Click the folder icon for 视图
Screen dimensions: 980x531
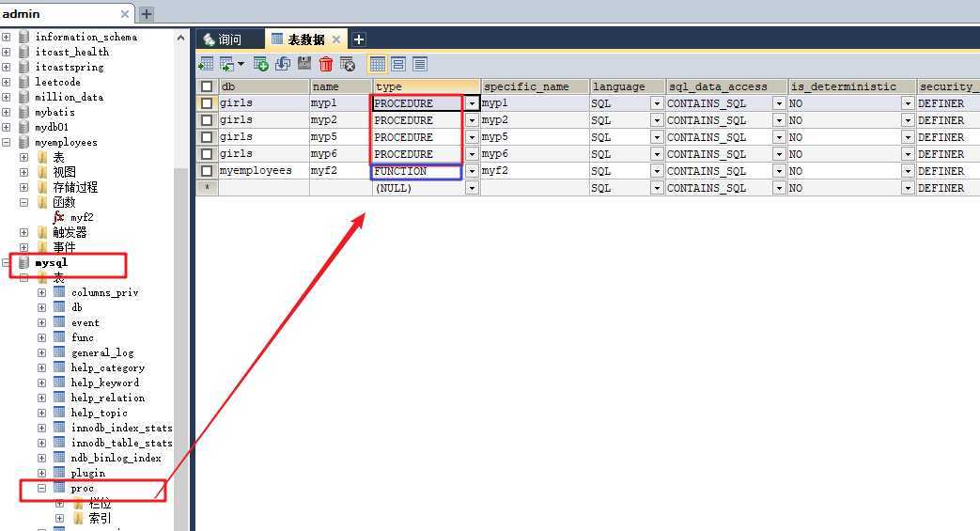(42, 172)
